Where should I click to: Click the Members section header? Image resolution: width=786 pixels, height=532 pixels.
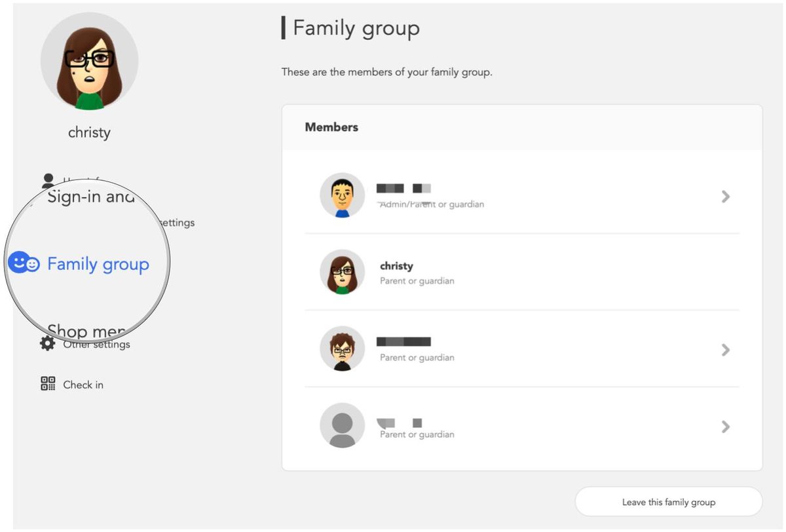coord(331,127)
